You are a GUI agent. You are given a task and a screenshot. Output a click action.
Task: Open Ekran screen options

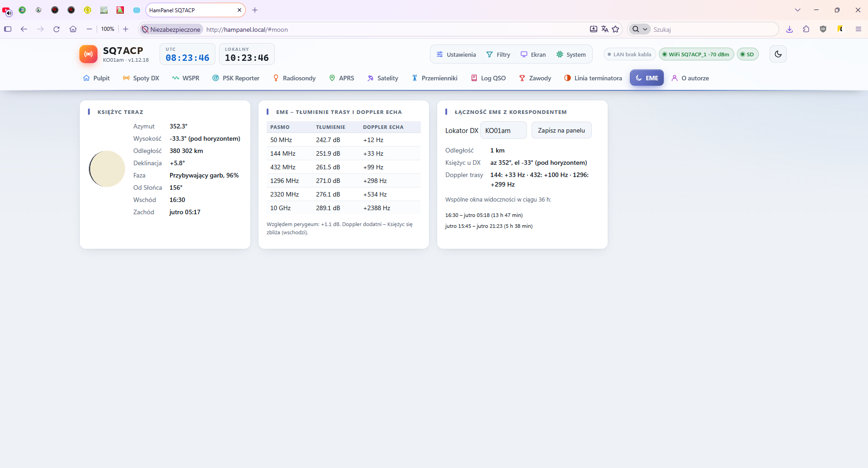click(x=533, y=54)
